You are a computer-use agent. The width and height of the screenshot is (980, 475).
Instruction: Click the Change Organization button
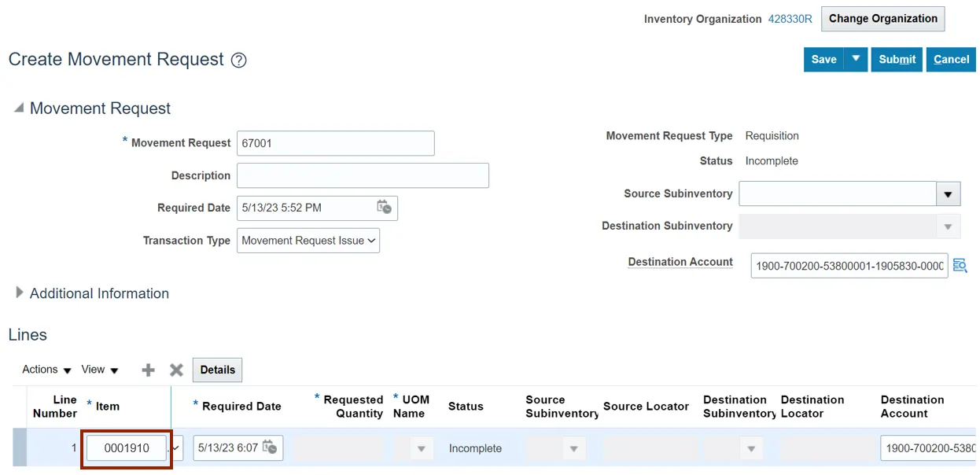(882, 19)
